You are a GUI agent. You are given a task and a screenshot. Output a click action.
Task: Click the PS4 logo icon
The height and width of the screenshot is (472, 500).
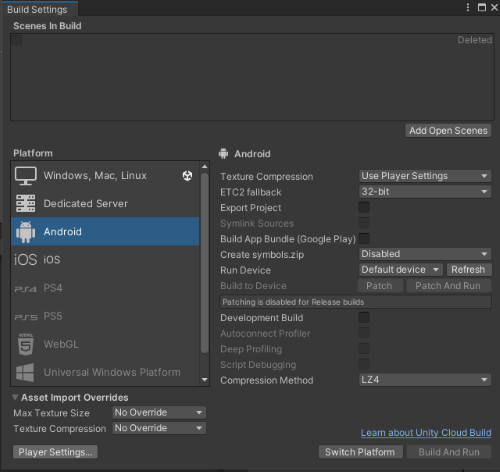[26, 289]
